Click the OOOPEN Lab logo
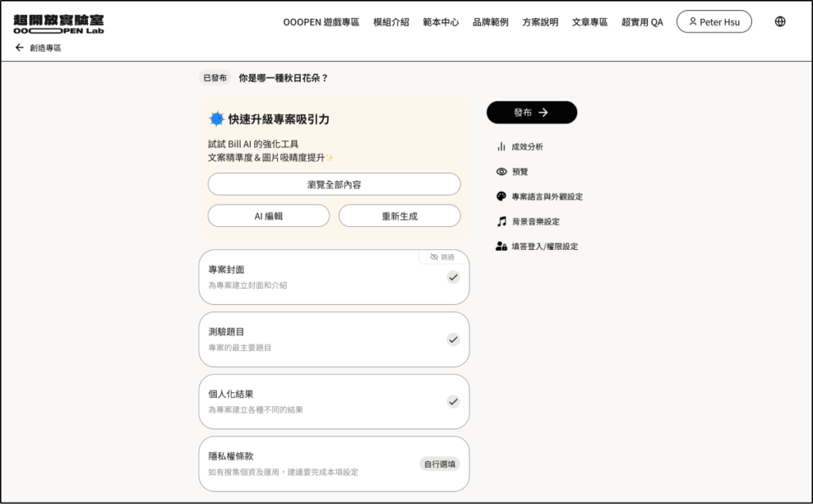Screen dimensions: 813x504 point(58,23)
